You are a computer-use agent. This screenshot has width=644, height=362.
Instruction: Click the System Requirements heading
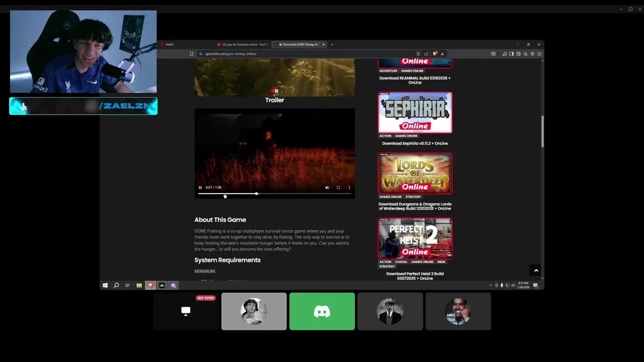(227, 260)
